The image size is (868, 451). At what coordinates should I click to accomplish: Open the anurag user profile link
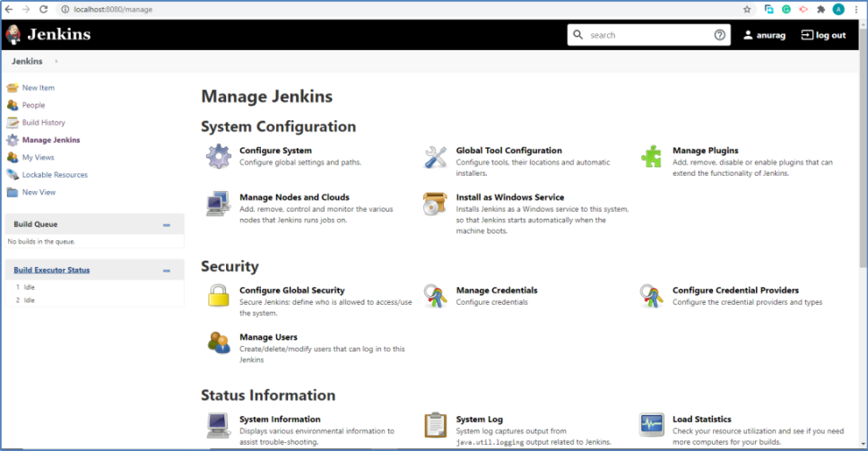765,35
